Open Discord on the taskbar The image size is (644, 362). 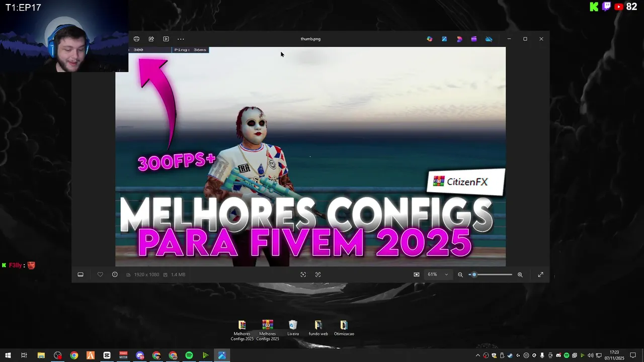click(x=140, y=355)
